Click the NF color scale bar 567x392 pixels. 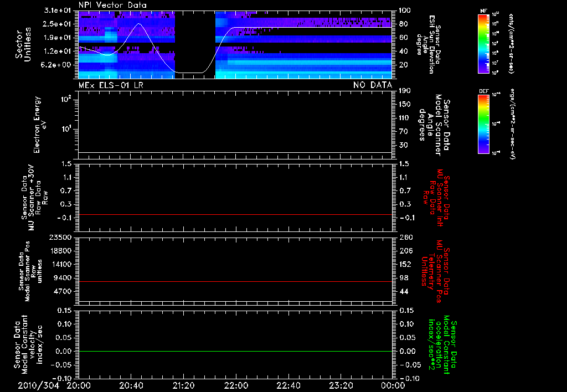483,43
